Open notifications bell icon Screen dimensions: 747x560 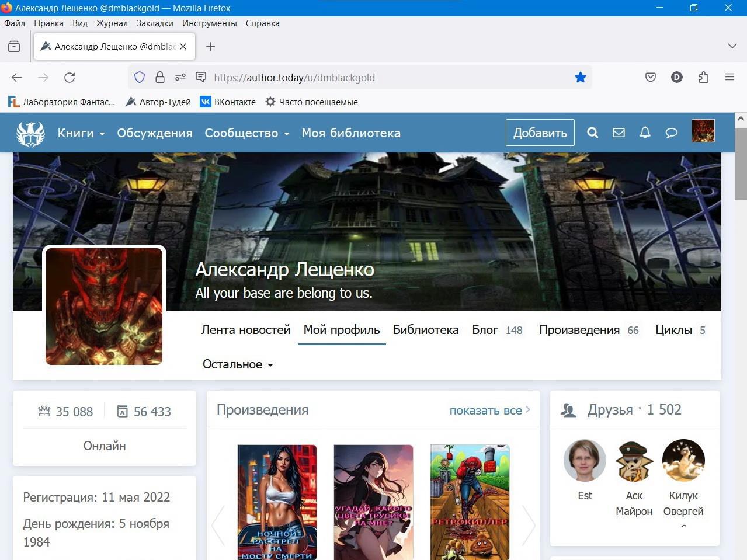(645, 133)
